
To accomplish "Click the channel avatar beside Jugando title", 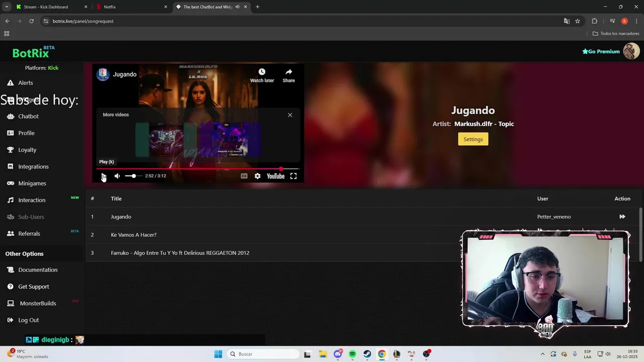I will click(103, 74).
